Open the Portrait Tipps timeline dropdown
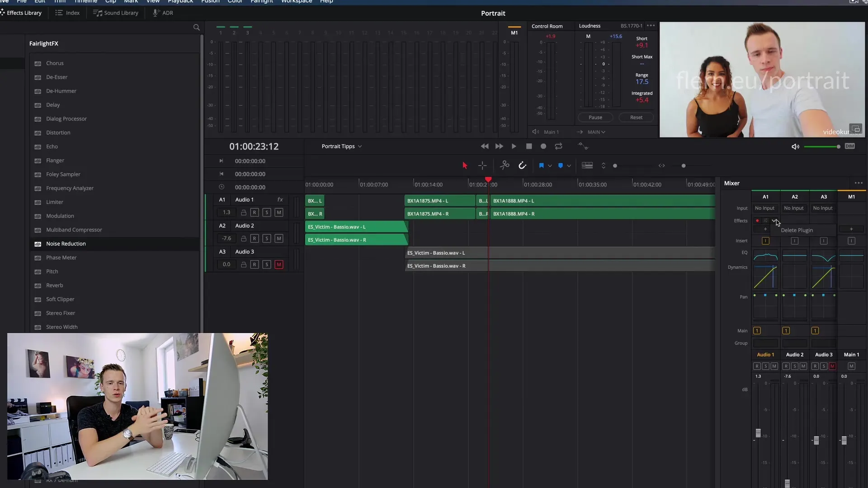Image resolution: width=868 pixels, height=488 pixels. (342, 146)
